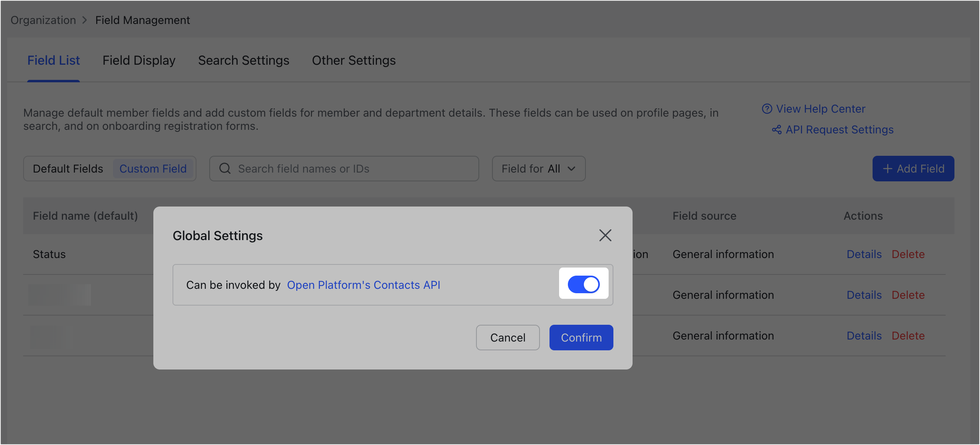Select the Custom Field segment
This screenshot has height=445, width=980.
[x=153, y=169]
